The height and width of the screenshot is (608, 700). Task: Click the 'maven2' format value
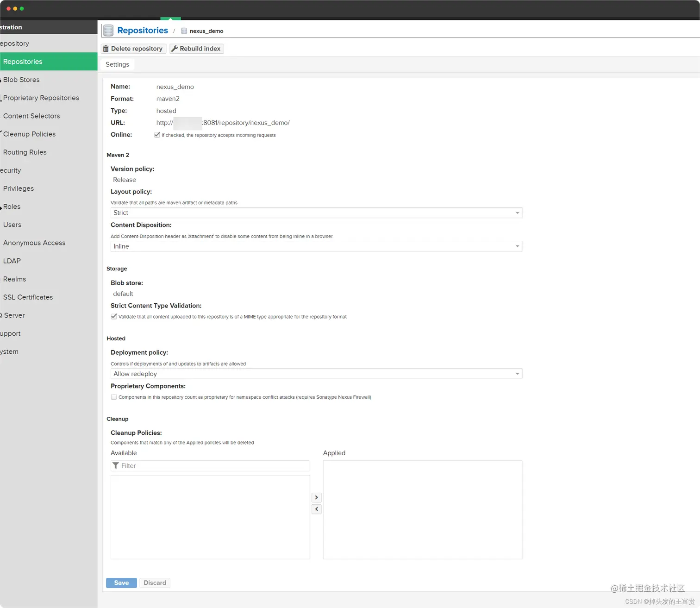(x=168, y=99)
